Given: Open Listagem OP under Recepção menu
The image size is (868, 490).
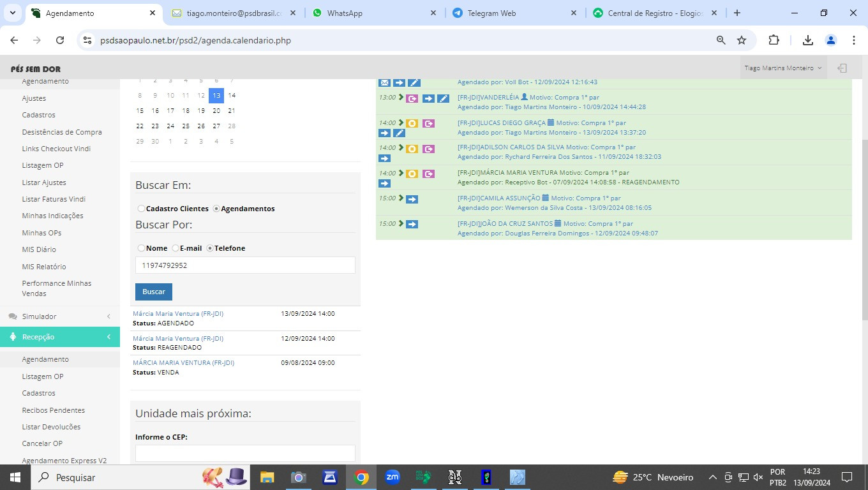Looking at the screenshot, I should pos(43,376).
